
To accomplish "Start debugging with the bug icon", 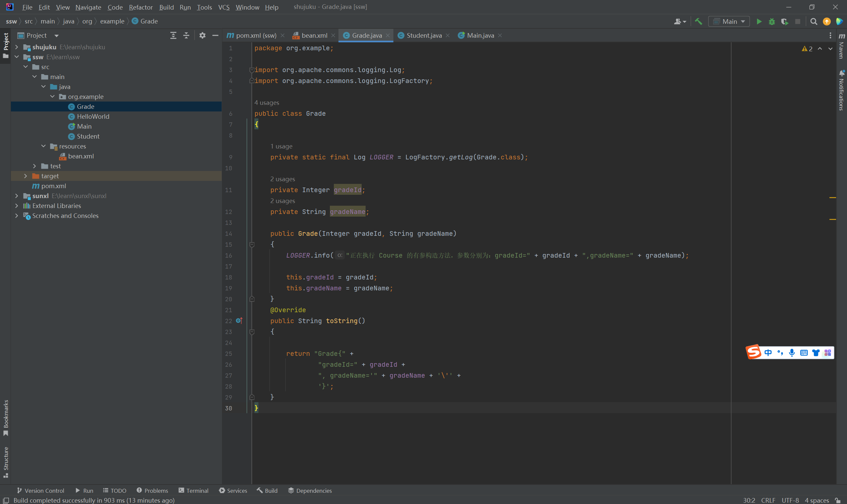I will [772, 21].
